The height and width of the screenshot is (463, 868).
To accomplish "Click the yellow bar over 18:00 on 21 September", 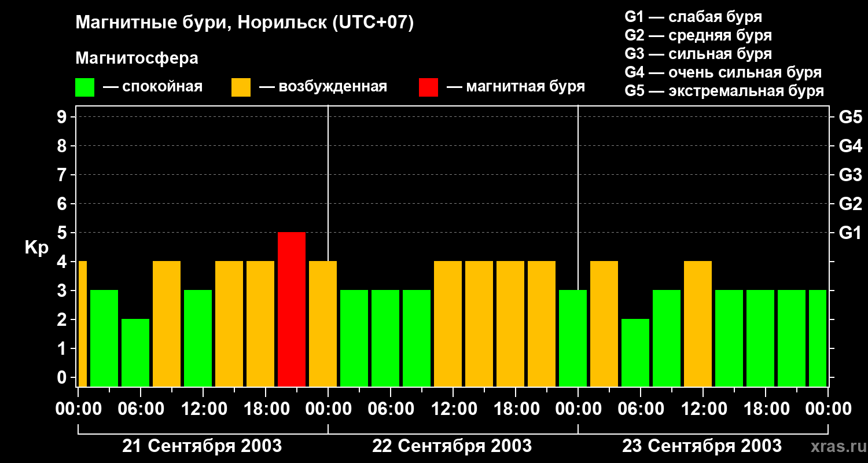I will coord(260,324).
